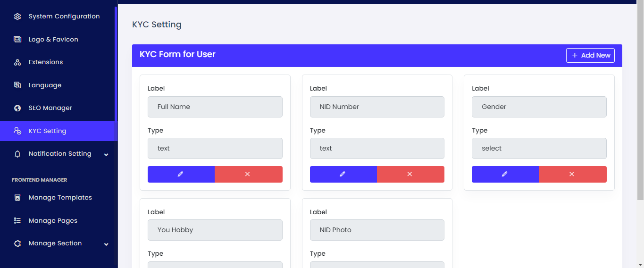Click the Add New button
Screen dimensions: 644x268
590,55
